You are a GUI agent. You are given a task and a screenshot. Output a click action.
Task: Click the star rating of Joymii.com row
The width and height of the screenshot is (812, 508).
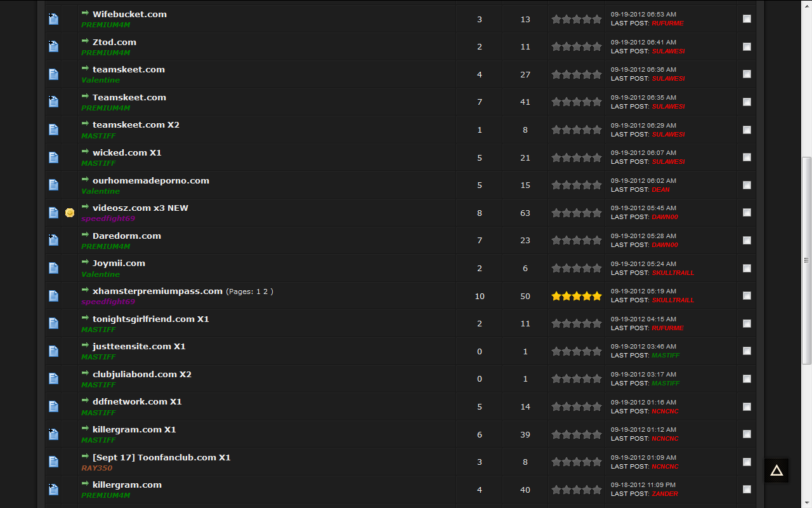click(x=577, y=268)
